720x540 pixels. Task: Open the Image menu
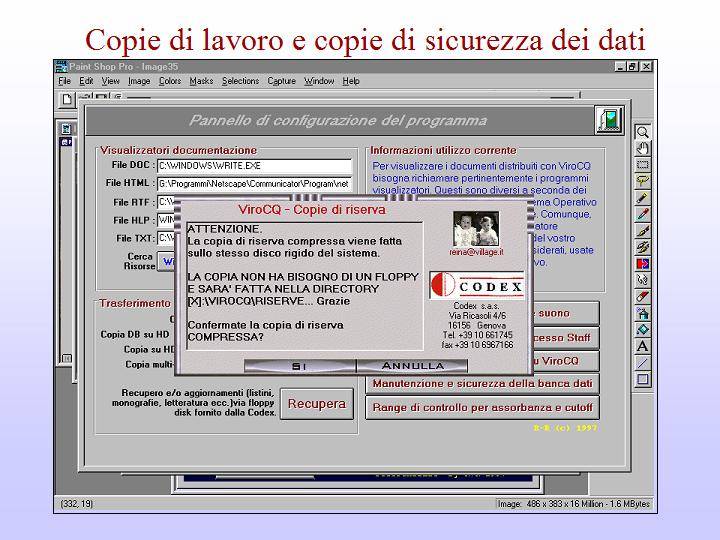(139, 81)
